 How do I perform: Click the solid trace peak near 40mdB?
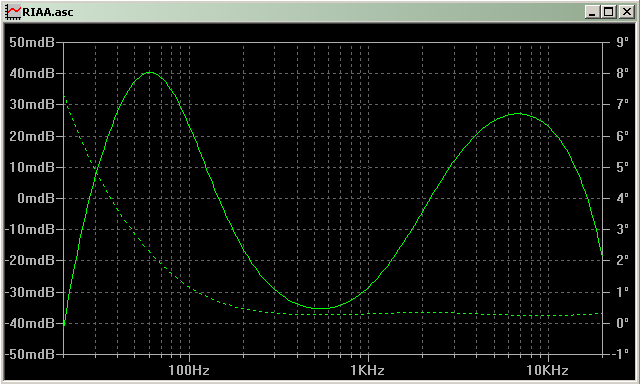[151, 73]
